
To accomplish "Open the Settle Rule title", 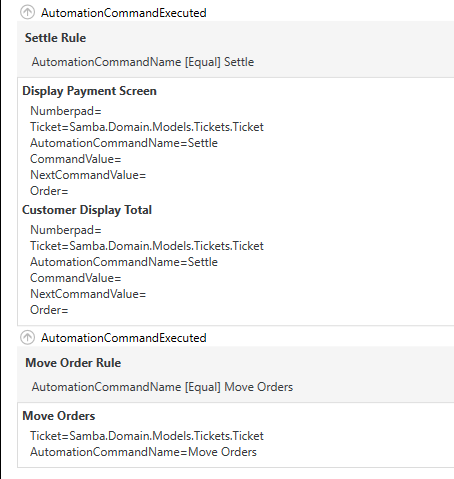I will (55, 38).
